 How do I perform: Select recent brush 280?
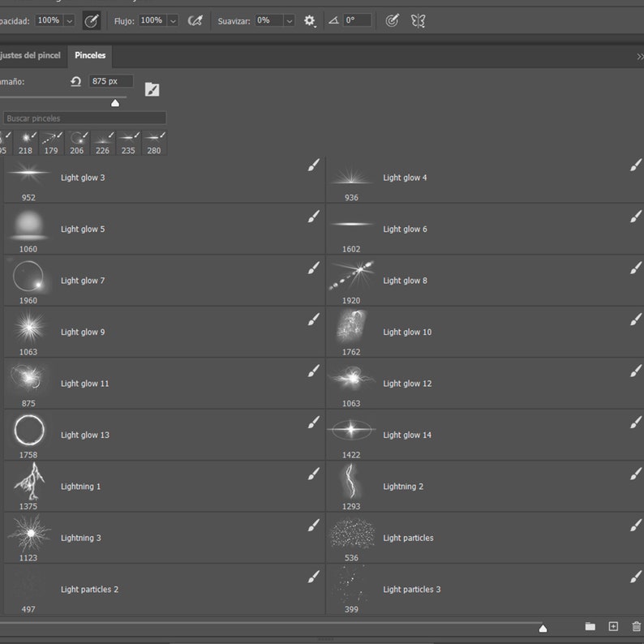coord(154,143)
